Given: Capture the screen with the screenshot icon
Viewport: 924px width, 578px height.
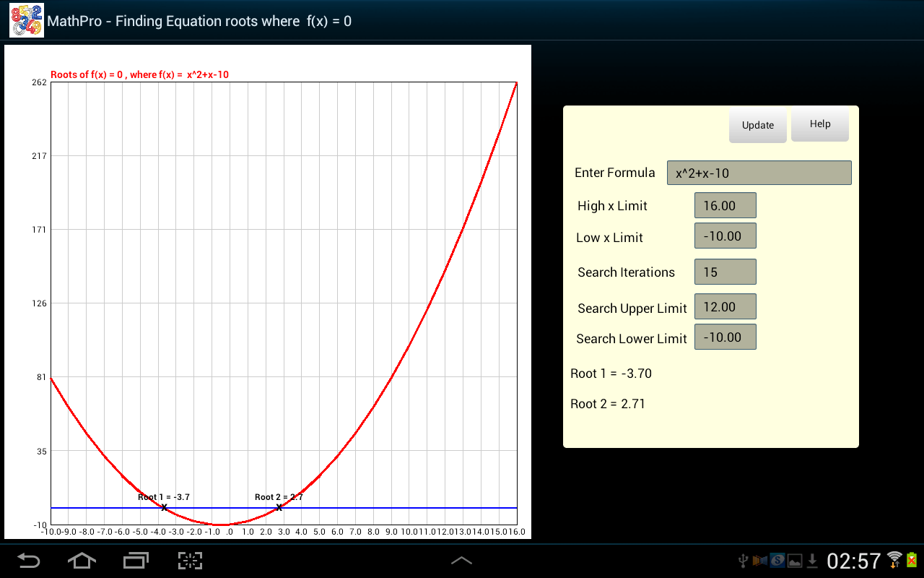Looking at the screenshot, I should pos(190,560).
